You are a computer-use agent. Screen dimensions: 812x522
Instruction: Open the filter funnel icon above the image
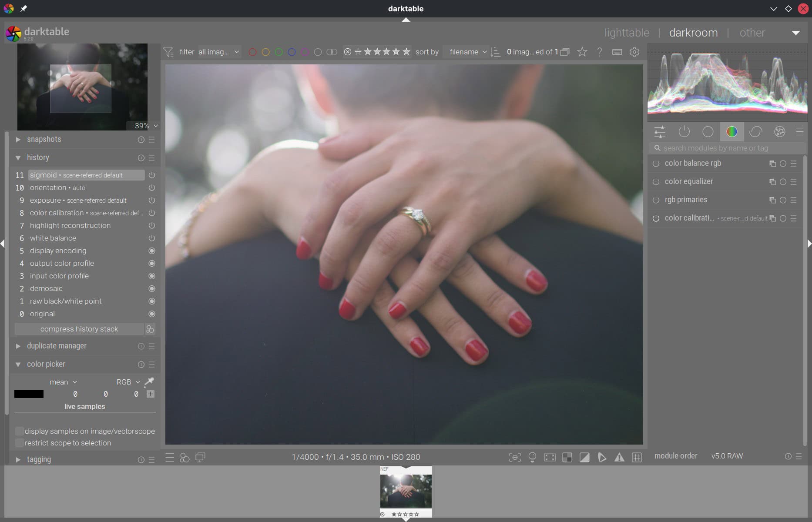tap(169, 52)
